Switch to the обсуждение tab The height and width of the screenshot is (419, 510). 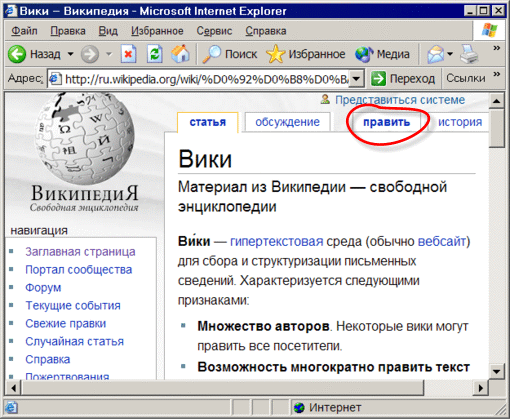point(287,122)
